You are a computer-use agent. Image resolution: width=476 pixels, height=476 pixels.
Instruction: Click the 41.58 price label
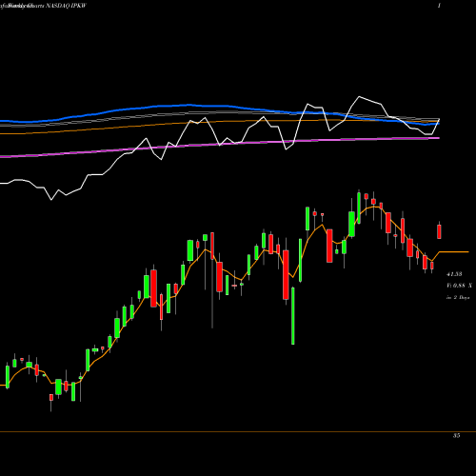tap(454, 274)
